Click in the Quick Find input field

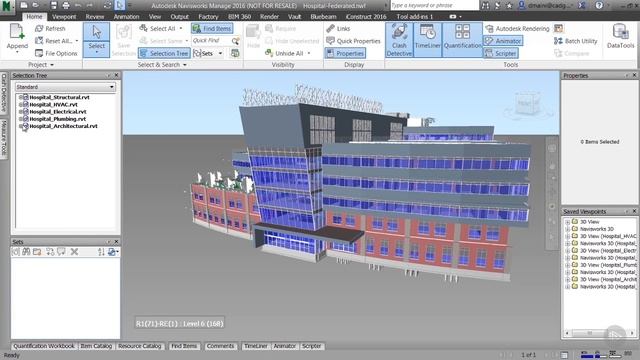(211, 41)
